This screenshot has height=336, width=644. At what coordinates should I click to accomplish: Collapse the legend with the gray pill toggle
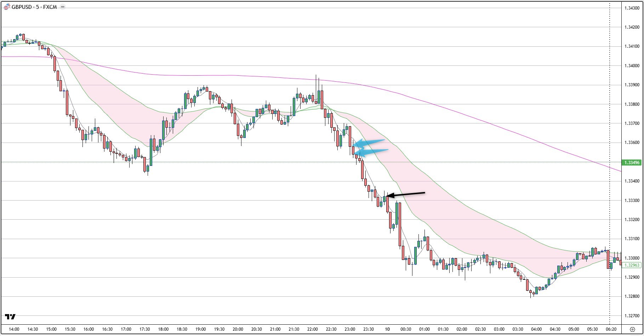[x=63, y=7]
